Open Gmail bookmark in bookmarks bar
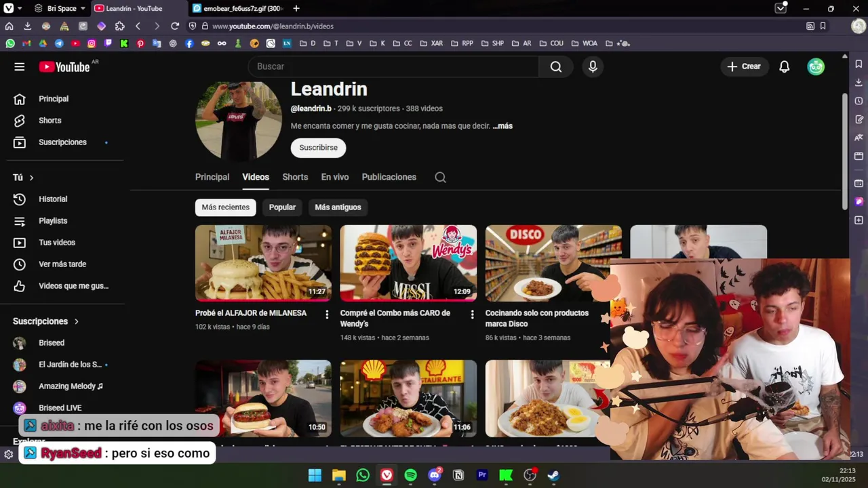The width and height of the screenshot is (868, 488). (x=26, y=43)
